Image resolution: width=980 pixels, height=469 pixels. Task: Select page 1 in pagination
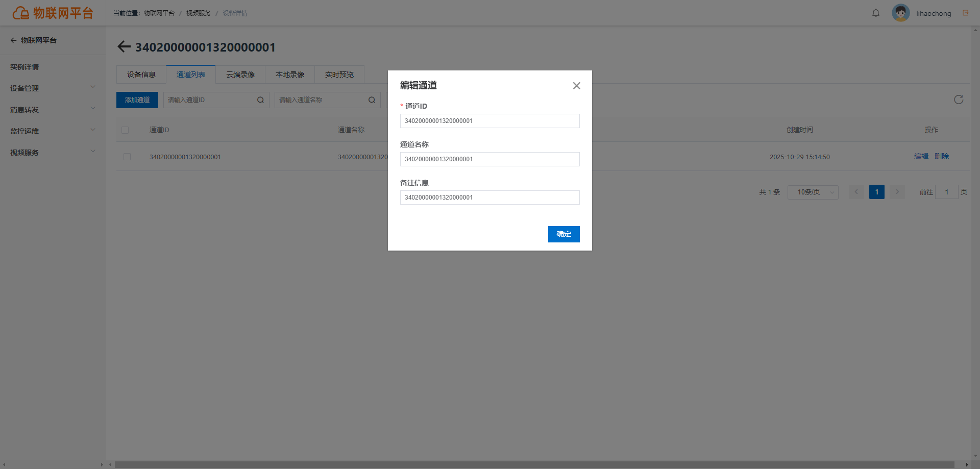click(877, 192)
